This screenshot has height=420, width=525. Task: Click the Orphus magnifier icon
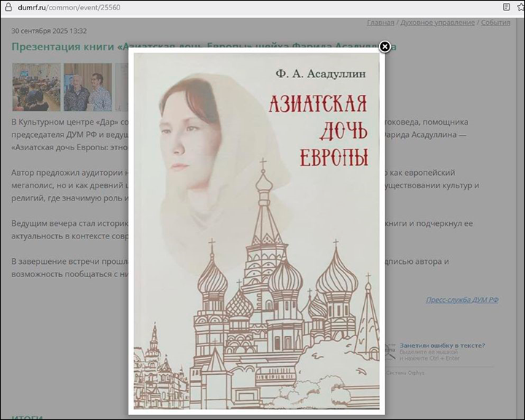[390, 351]
